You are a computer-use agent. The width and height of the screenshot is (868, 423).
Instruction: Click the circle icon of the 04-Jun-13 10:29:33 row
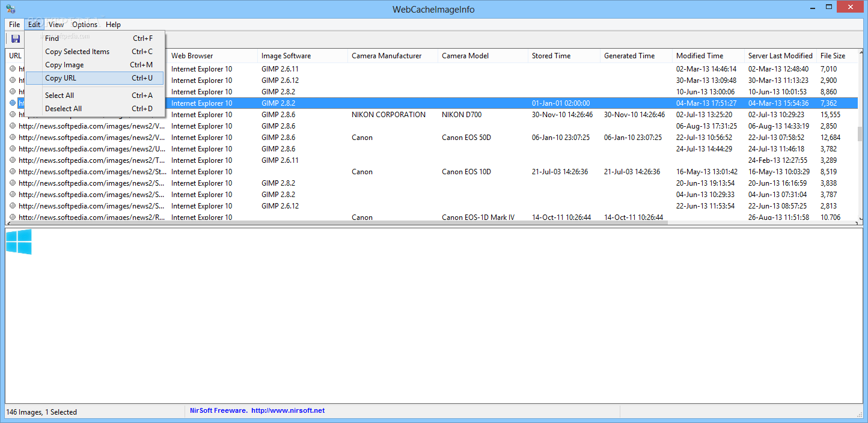click(x=13, y=195)
